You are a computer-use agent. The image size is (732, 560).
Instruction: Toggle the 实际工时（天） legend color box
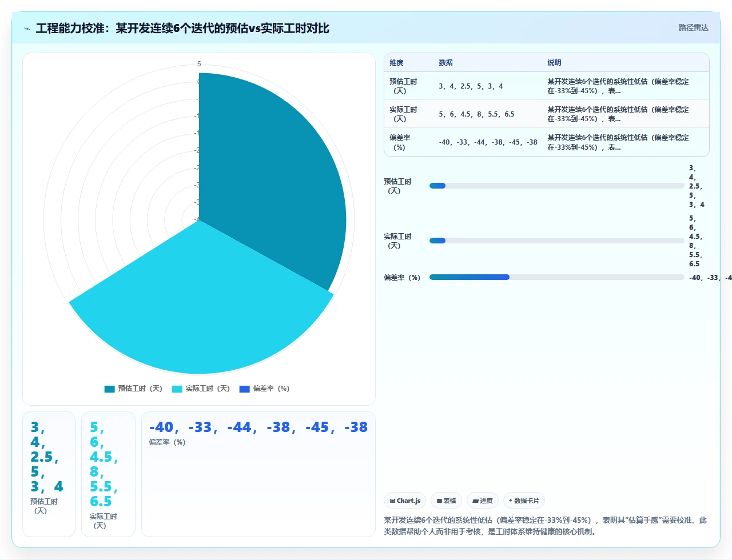[x=177, y=389]
